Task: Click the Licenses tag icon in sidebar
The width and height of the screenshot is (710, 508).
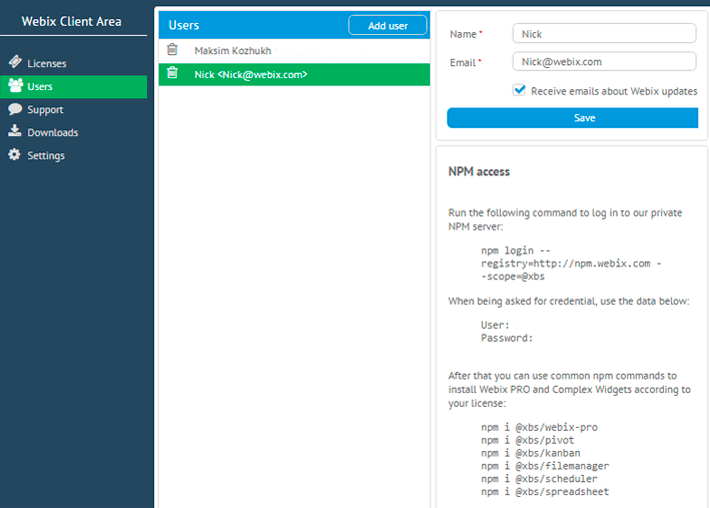Action: [15, 62]
